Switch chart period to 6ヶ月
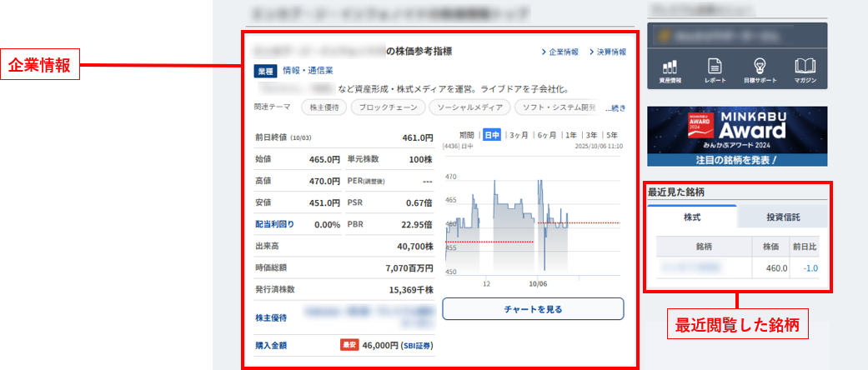This screenshot has width=868, height=370. tap(548, 135)
